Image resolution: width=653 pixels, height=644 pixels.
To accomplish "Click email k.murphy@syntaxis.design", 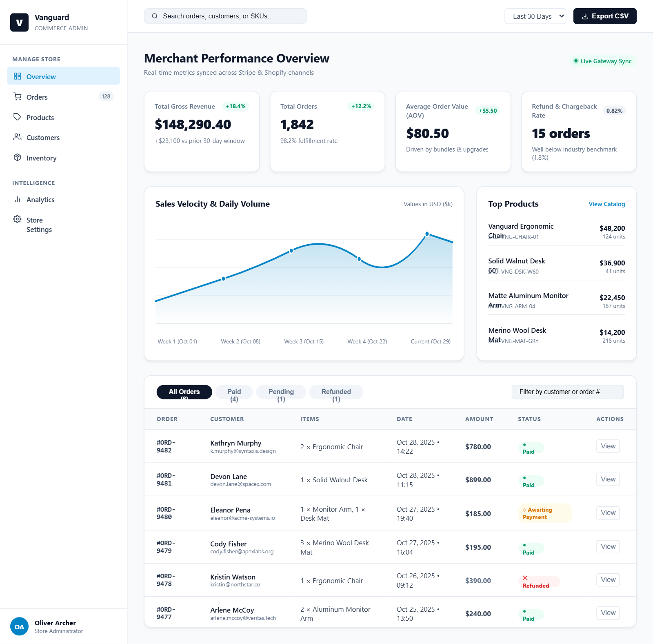I will point(243,451).
